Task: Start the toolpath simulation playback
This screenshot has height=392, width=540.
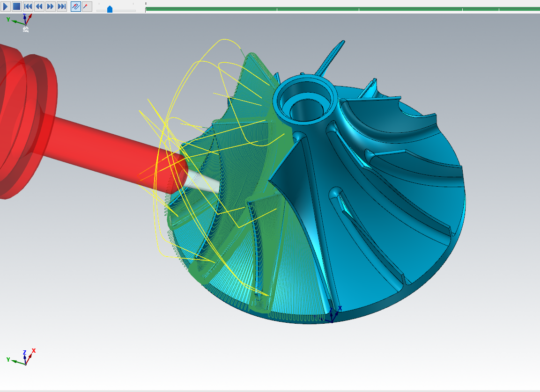Action: pyautogui.click(x=6, y=7)
